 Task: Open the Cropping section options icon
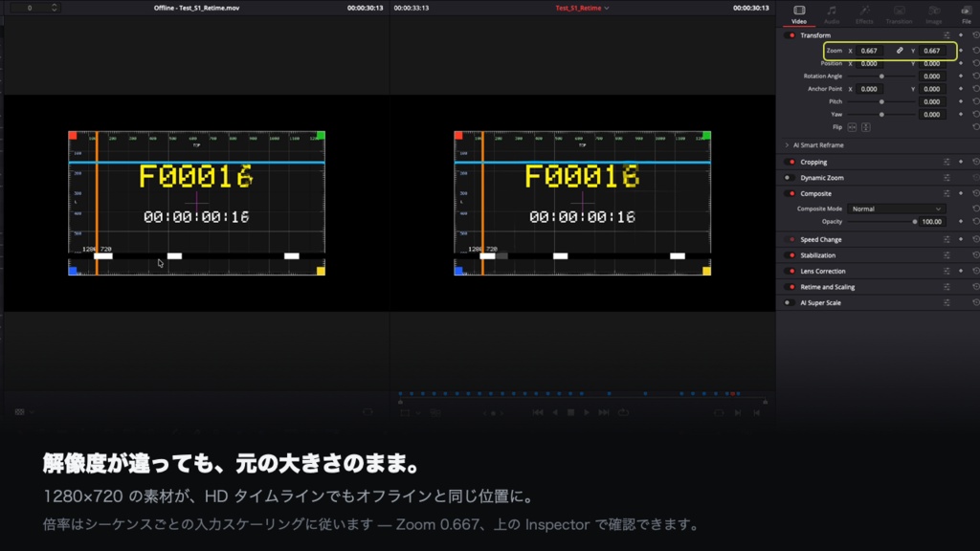[947, 162]
